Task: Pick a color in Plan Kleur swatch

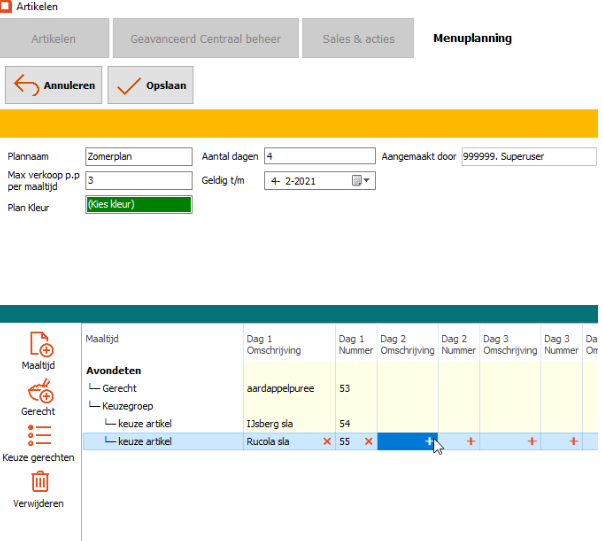Action: (138, 205)
